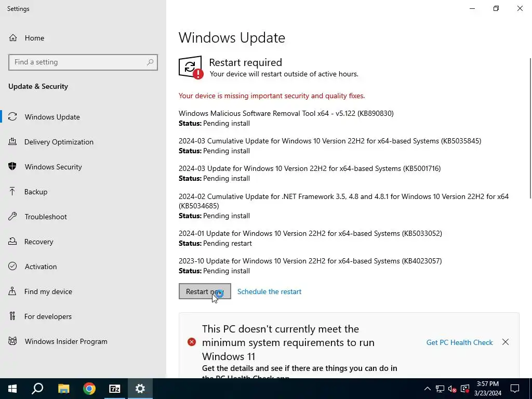Click the Windows Security shield icon
This screenshot has height=399, width=532.
12,167
